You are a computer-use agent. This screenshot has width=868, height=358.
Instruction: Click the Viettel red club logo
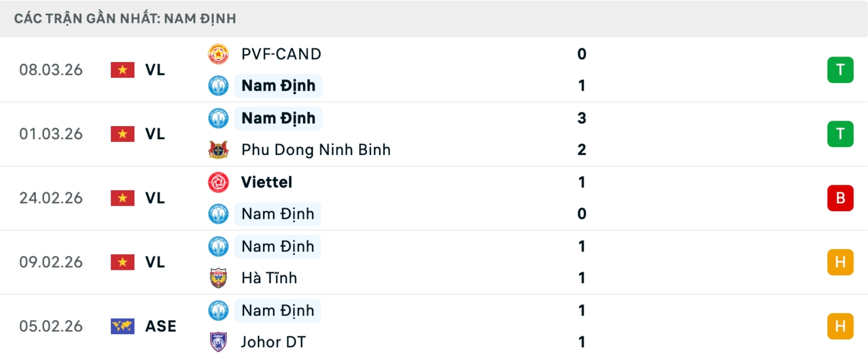218,182
